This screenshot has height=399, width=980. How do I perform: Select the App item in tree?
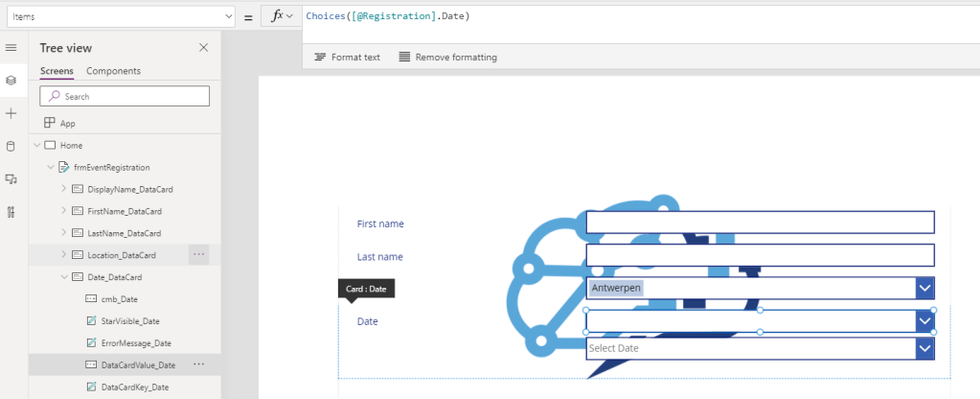(67, 124)
